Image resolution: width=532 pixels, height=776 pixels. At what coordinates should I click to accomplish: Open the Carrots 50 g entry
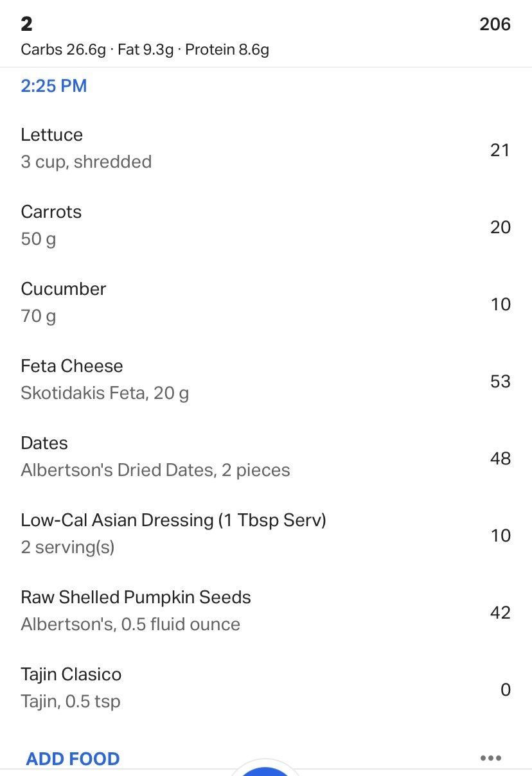pos(266,225)
